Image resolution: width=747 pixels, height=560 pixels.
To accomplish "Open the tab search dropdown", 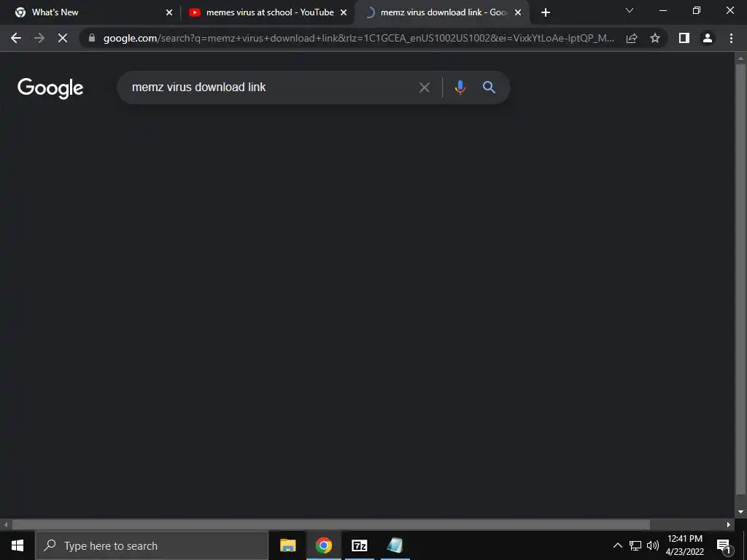I will click(630, 10).
